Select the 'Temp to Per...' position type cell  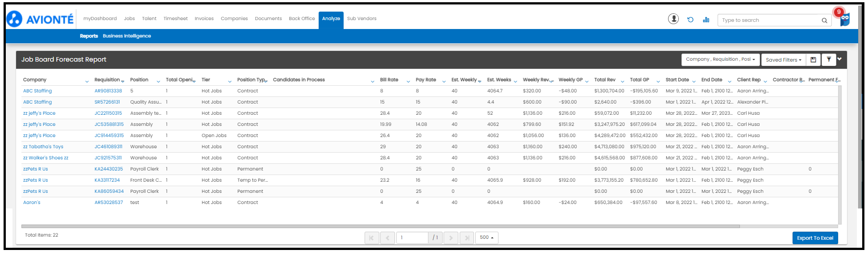click(x=253, y=180)
